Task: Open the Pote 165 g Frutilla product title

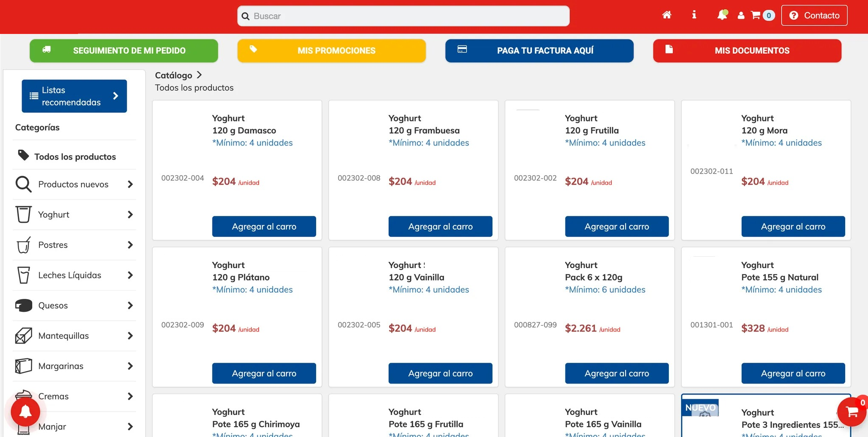Action: coord(426,424)
